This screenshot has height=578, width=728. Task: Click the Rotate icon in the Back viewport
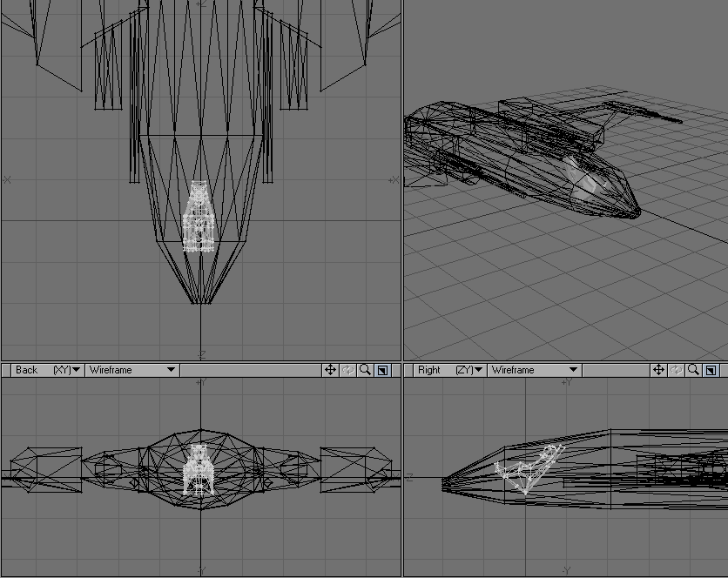pos(348,370)
